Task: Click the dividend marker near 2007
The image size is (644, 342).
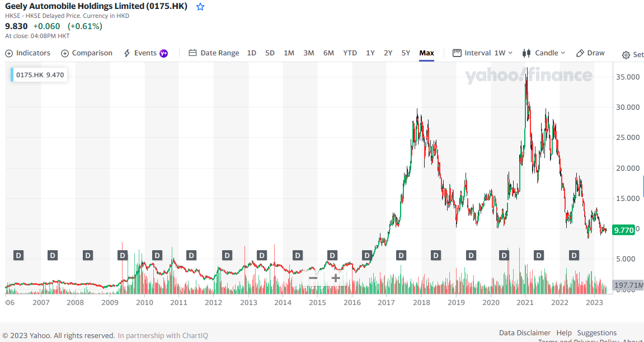Action: pos(52,255)
